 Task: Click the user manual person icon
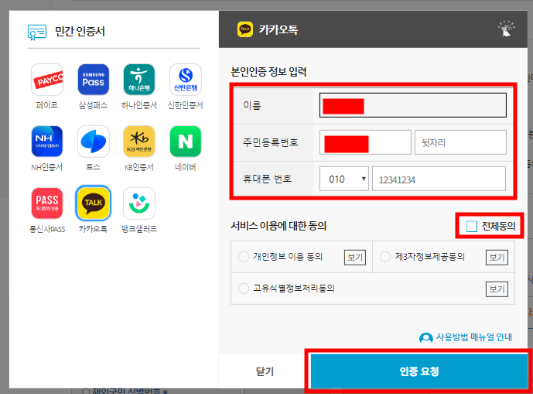pos(426,338)
